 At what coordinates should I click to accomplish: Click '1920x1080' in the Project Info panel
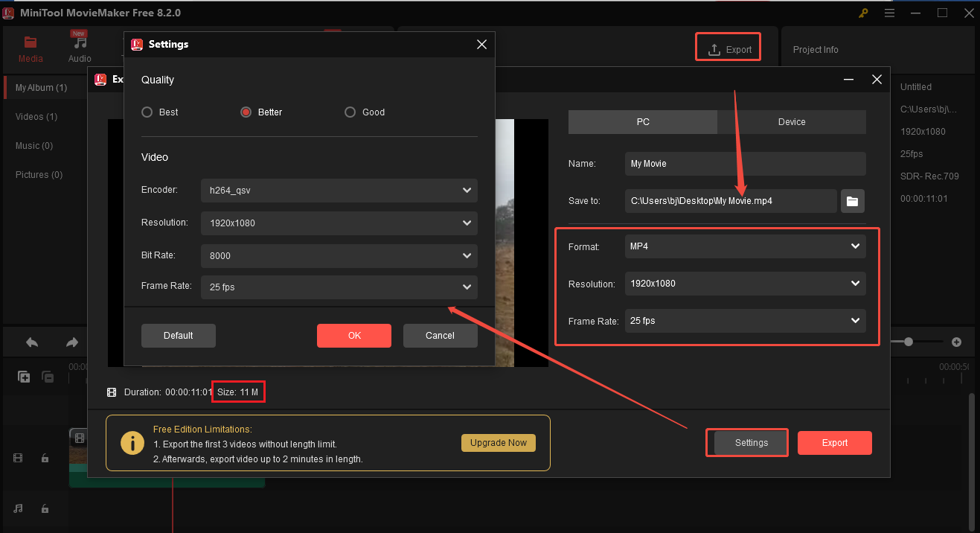923,132
